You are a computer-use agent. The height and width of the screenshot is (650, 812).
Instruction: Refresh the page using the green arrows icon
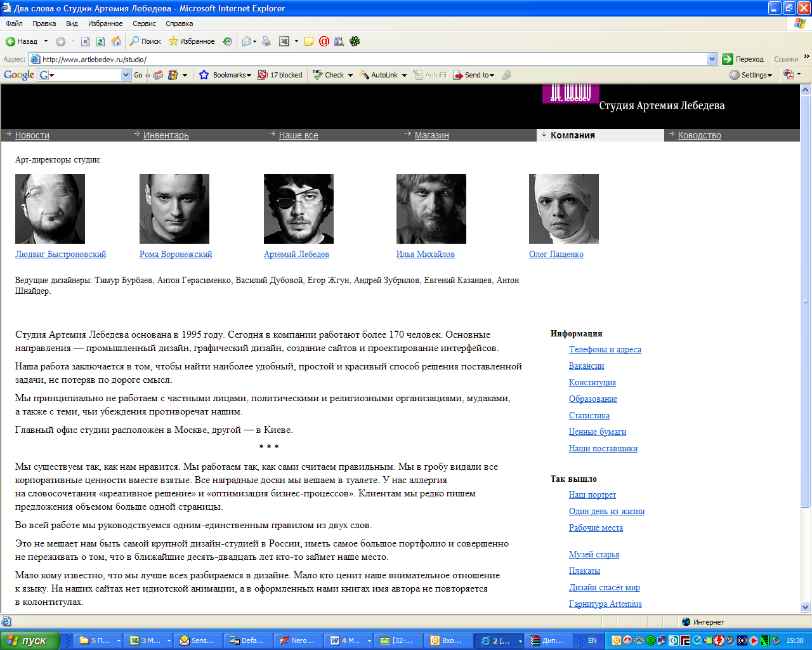[x=100, y=41]
